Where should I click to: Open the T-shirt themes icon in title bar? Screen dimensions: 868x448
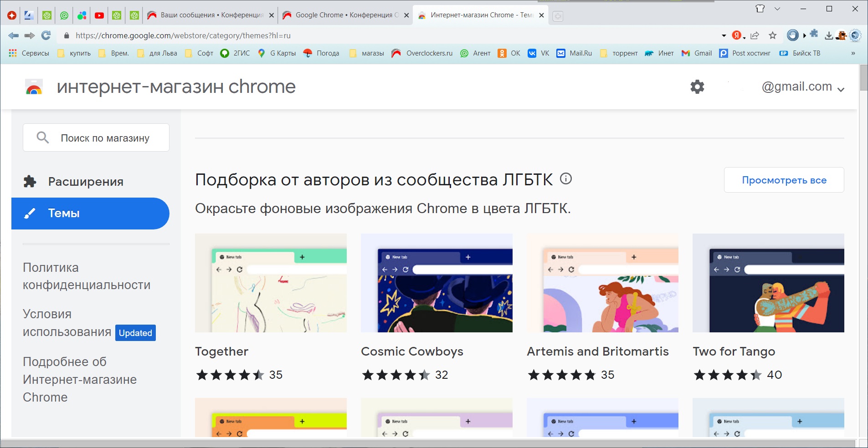pyautogui.click(x=760, y=9)
